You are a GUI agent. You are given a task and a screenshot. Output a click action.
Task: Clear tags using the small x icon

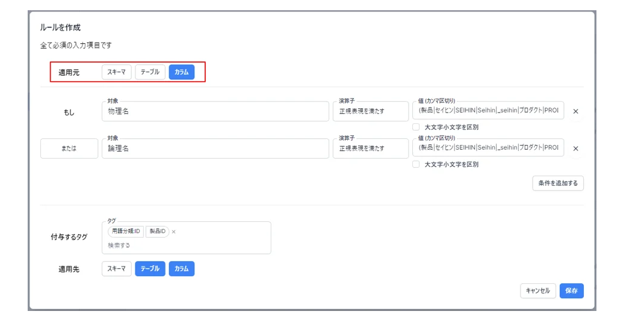pyautogui.click(x=174, y=232)
